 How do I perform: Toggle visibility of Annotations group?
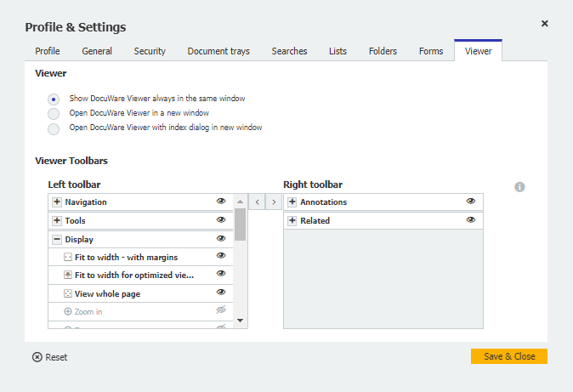[x=470, y=202]
